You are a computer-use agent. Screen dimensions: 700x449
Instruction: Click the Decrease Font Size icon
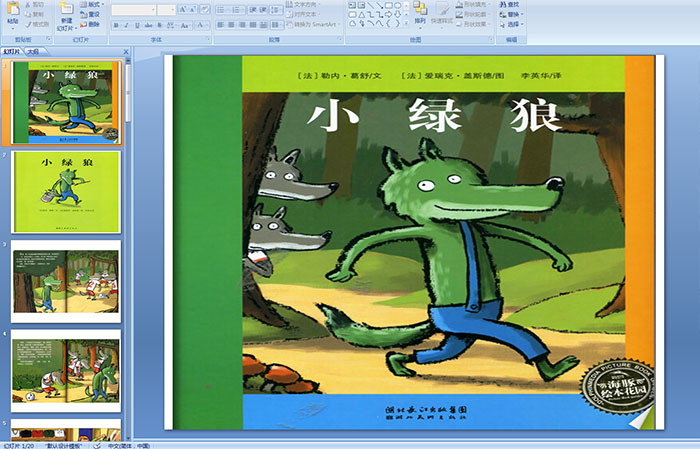pyautogui.click(x=192, y=10)
